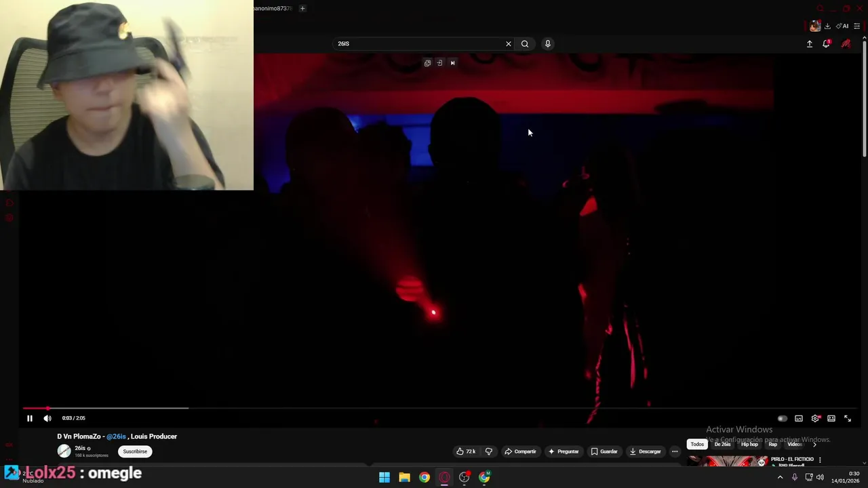Dislike the video with thumbs down
The width and height of the screenshot is (868, 488).
pos(488,451)
